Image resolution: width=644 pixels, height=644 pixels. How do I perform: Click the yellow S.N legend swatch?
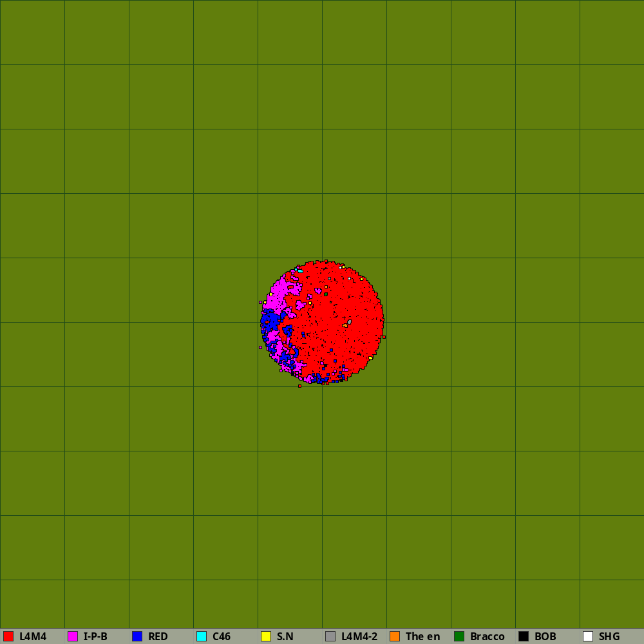[266, 636]
